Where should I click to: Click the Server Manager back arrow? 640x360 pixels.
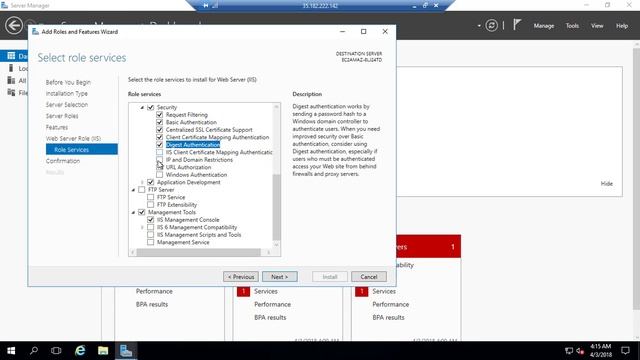pyautogui.click(x=13, y=25)
